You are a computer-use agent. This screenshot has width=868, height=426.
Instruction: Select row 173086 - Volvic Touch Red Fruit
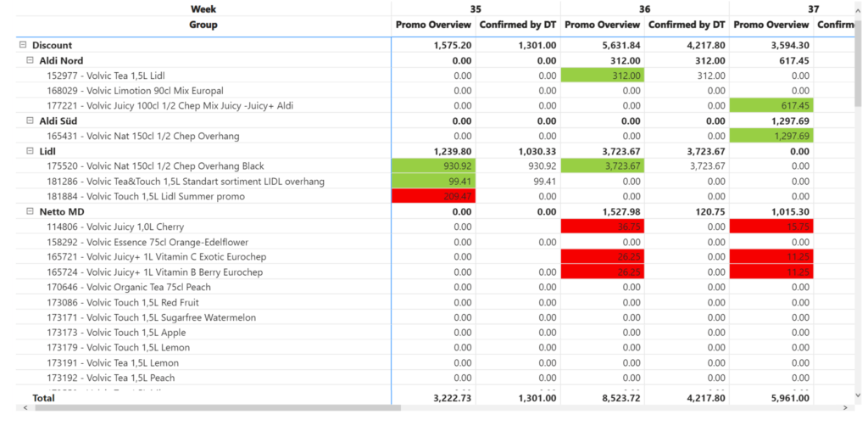click(203, 302)
